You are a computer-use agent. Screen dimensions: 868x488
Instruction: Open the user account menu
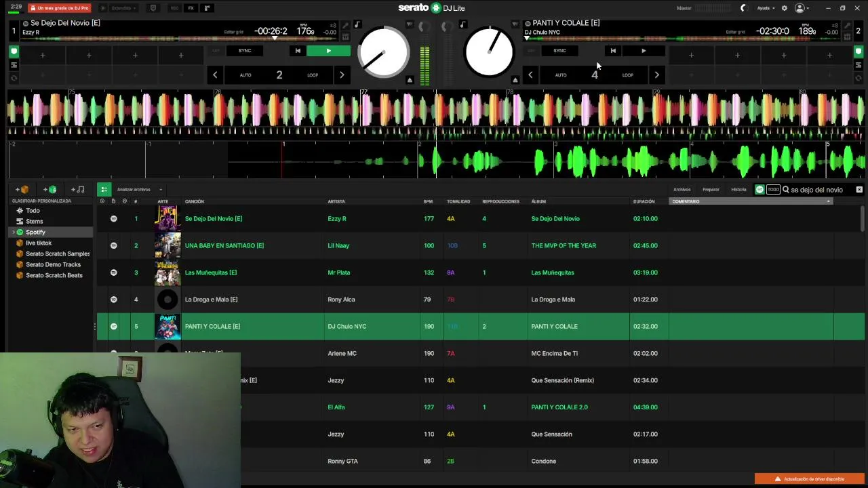click(x=802, y=8)
